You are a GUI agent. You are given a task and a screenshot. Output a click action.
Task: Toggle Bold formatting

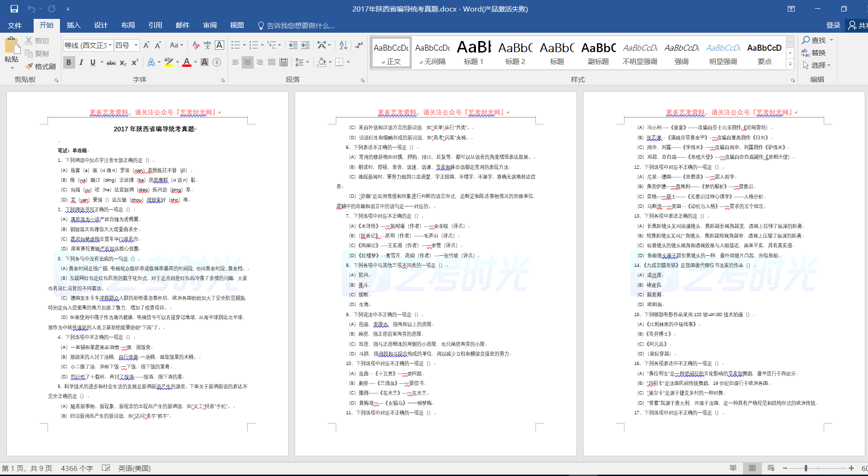click(69, 62)
